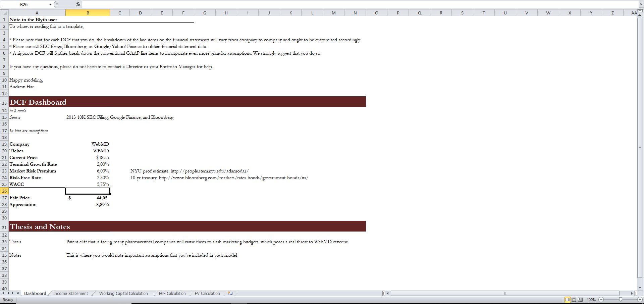Click the Notes description text
Image resolution: width=644 pixels, height=304 pixels.
[x=152, y=255]
